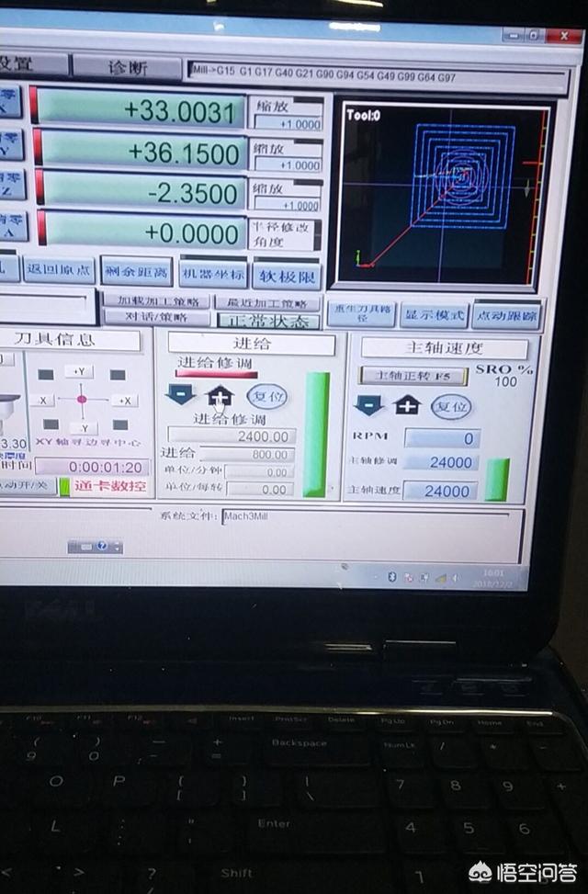The image size is (588, 894).
Task: Reset spindle speed override with 复位
Action: coord(451,406)
